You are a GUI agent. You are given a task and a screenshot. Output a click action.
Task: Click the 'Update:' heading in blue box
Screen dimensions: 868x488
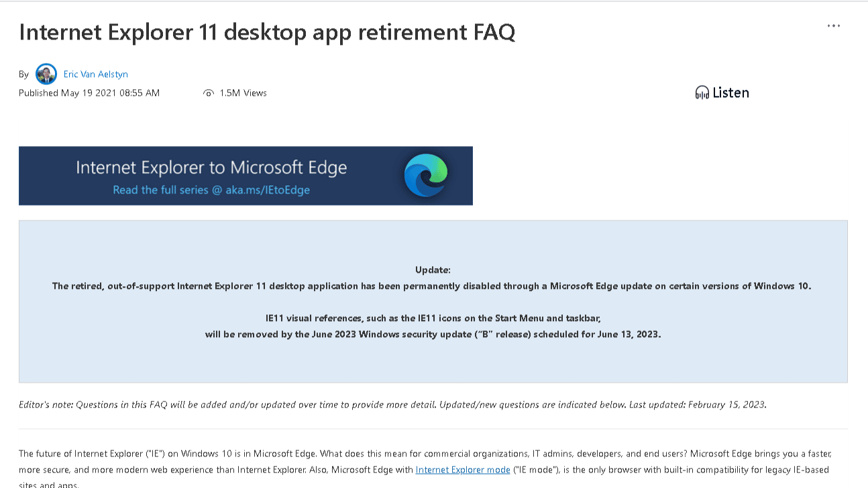433,270
